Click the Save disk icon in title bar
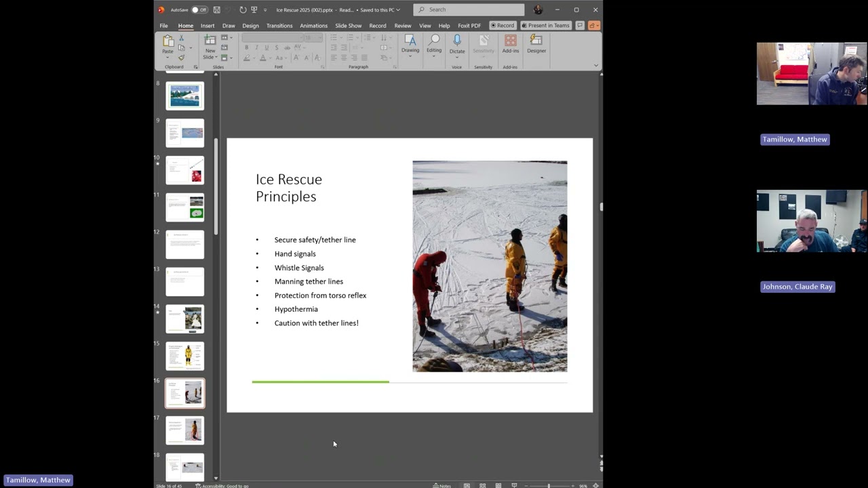 tap(217, 9)
